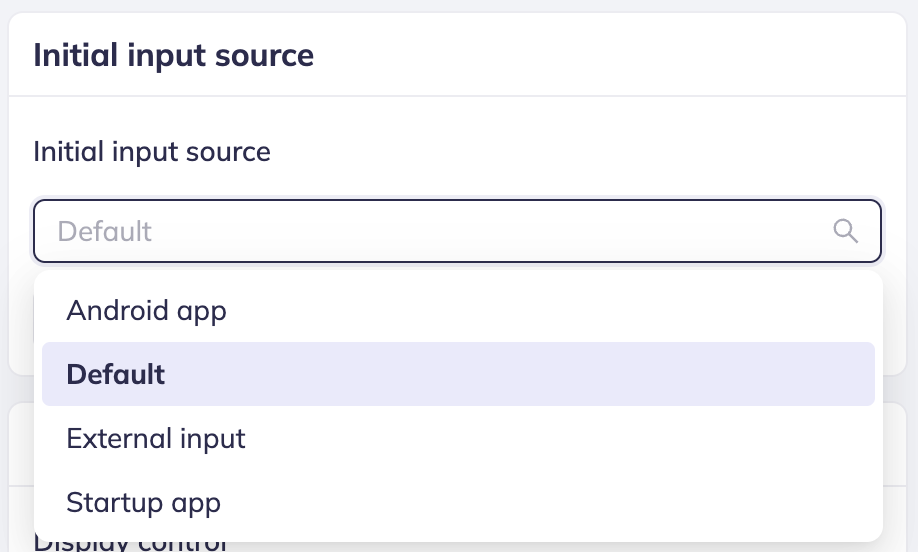This screenshot has height=552, width=918.
Task: Click the magnifier search icon
Action: pos(845,232)
